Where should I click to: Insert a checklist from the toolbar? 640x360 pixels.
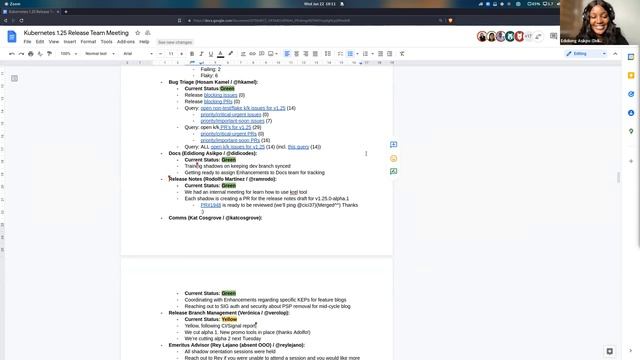[x=340, y=54]
